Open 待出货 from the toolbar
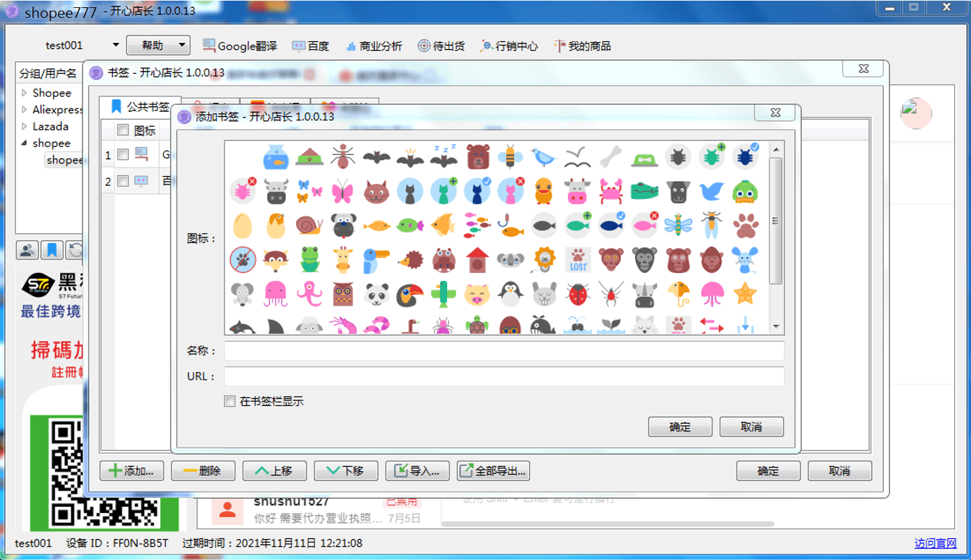971x560 pixels. pyautogui.click(x=441, y=46)
